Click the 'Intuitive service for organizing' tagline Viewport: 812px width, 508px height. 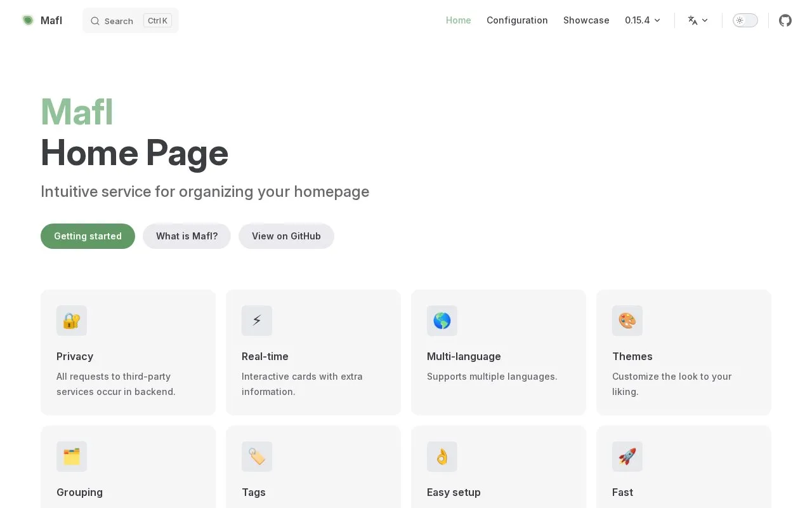205,192
